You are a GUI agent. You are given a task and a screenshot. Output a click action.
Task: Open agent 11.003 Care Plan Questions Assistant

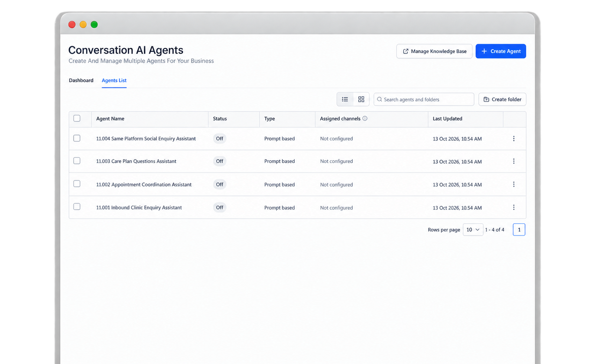click(136, 161)
